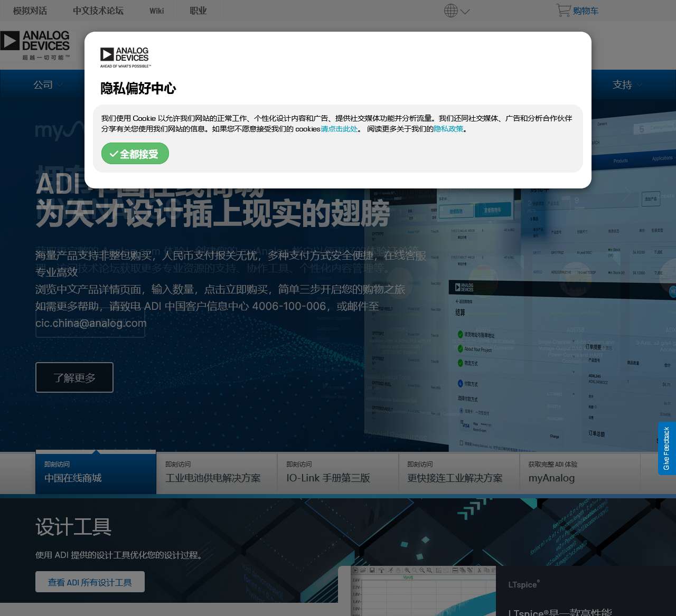
Task: Open 模拟对话 top link
Action: click(30, 11)
